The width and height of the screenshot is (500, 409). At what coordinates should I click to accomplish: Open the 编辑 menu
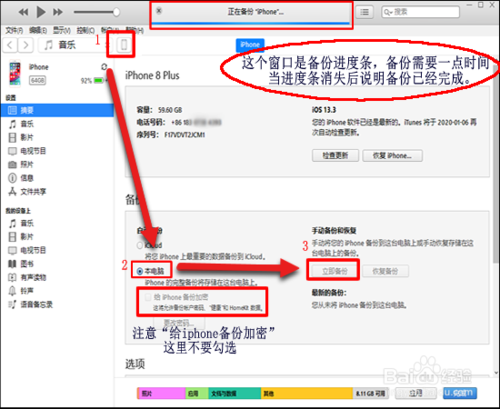(38, 31)
